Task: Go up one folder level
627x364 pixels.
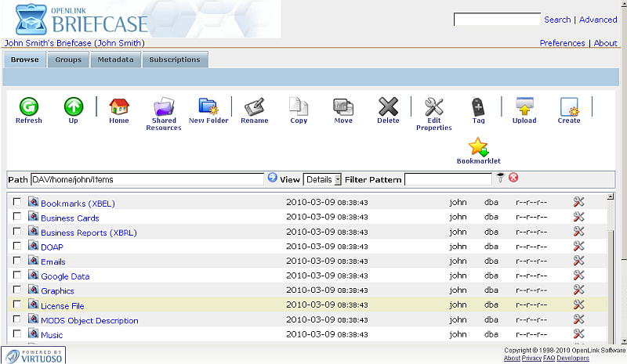Action: 73,106
